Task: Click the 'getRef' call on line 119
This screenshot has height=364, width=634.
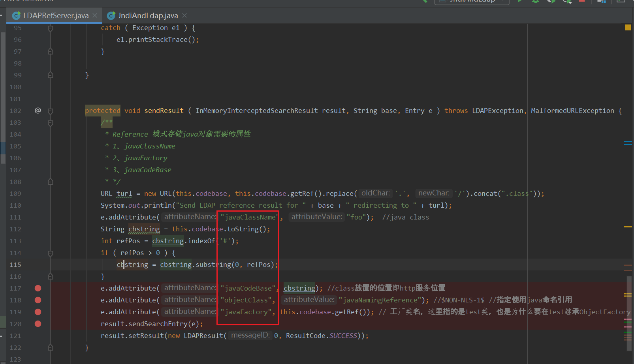Action: click(347, 312)
